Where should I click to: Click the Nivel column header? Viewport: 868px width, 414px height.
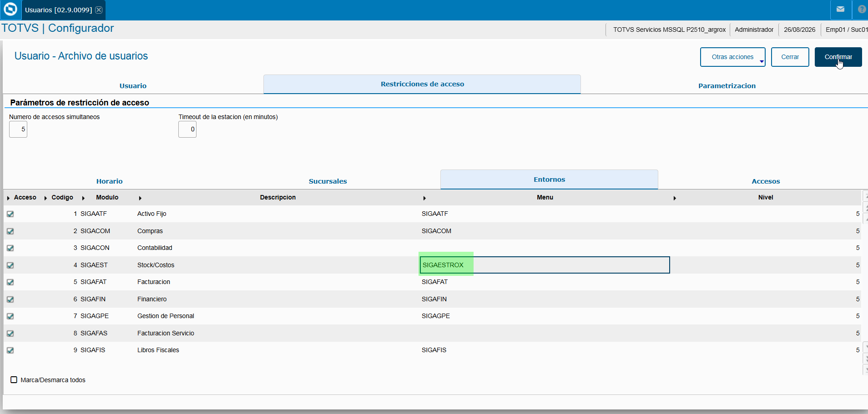coord(766,197)
